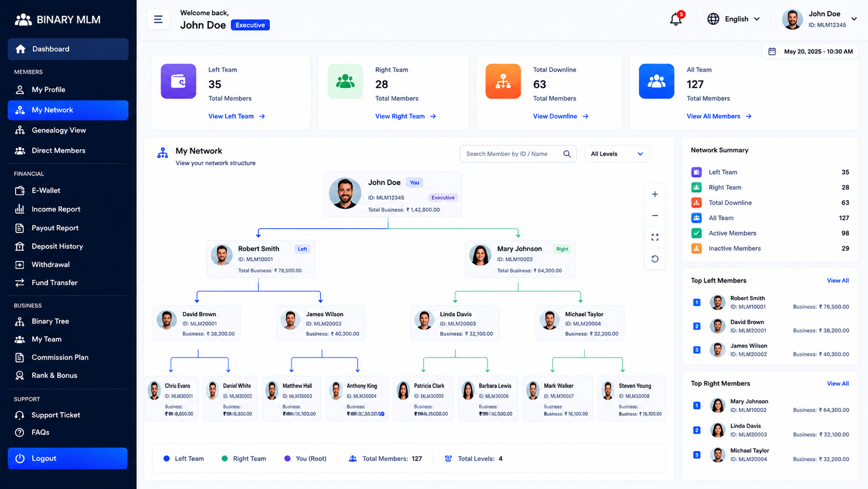Viewport: 868px width, 489px height.
Task: Zoom out the network tree
Action: 655,216
